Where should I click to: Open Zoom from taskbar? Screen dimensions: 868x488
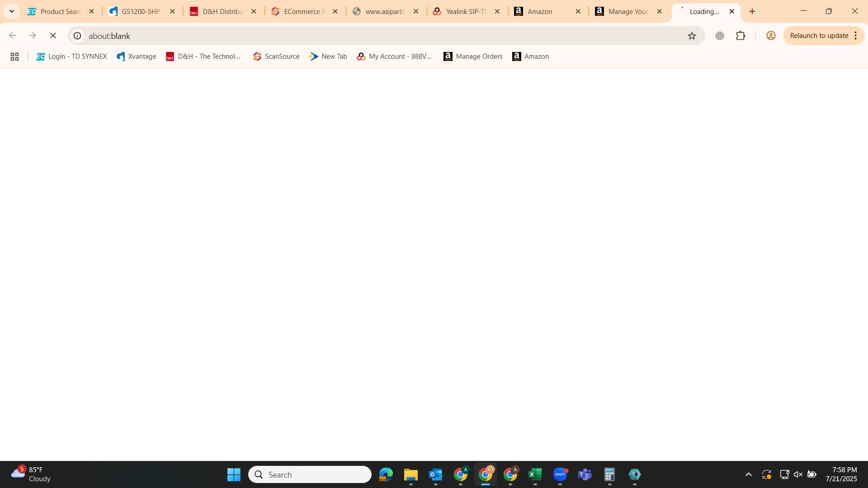point(560,474)
